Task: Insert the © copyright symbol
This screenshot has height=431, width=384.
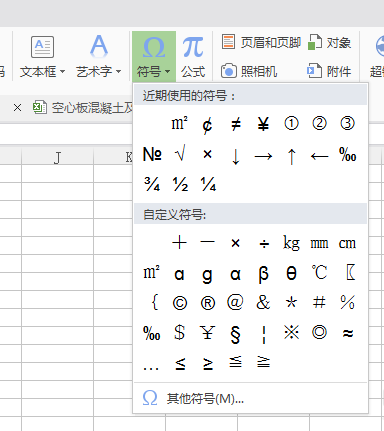Action: click(x=180, y=303)
